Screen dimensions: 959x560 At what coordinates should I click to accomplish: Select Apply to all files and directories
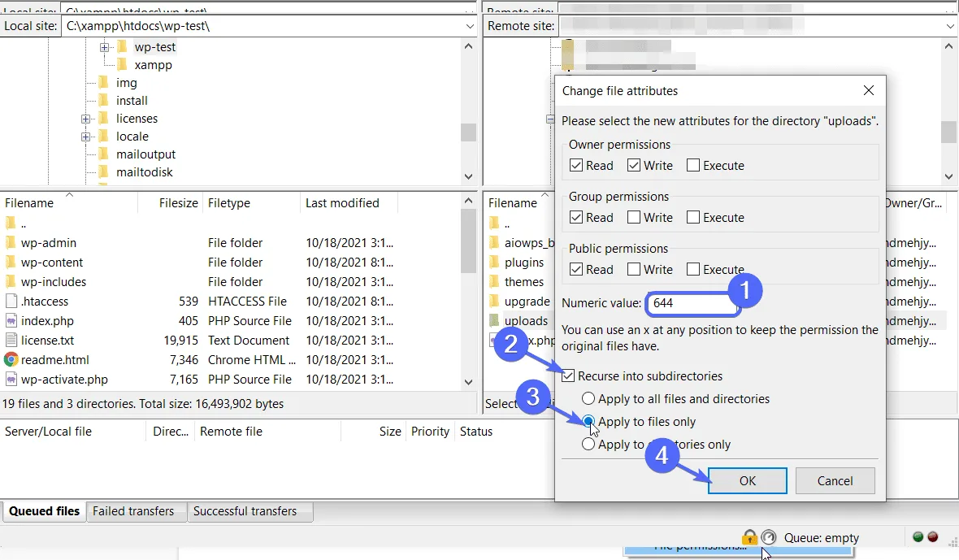point(588,398)
